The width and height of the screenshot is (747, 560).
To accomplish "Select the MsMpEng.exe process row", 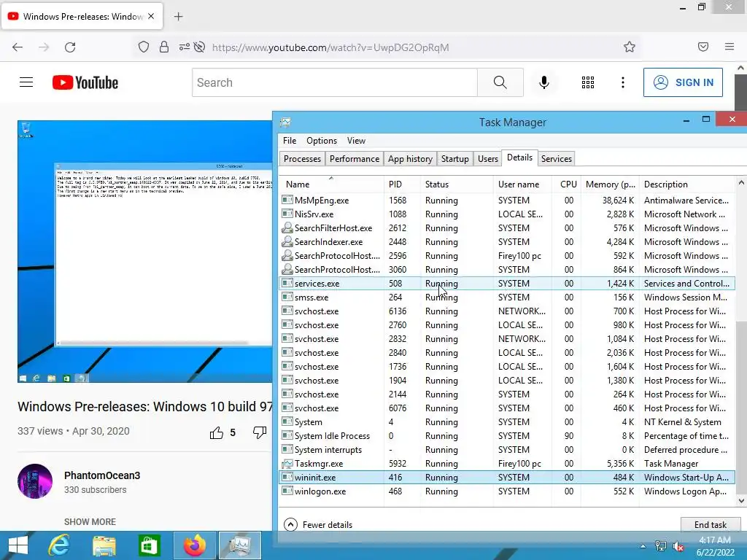I will (508, 201).
